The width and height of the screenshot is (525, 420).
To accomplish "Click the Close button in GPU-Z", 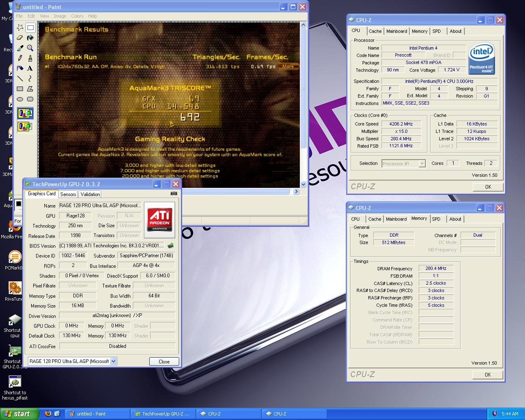I will point(164,361).
